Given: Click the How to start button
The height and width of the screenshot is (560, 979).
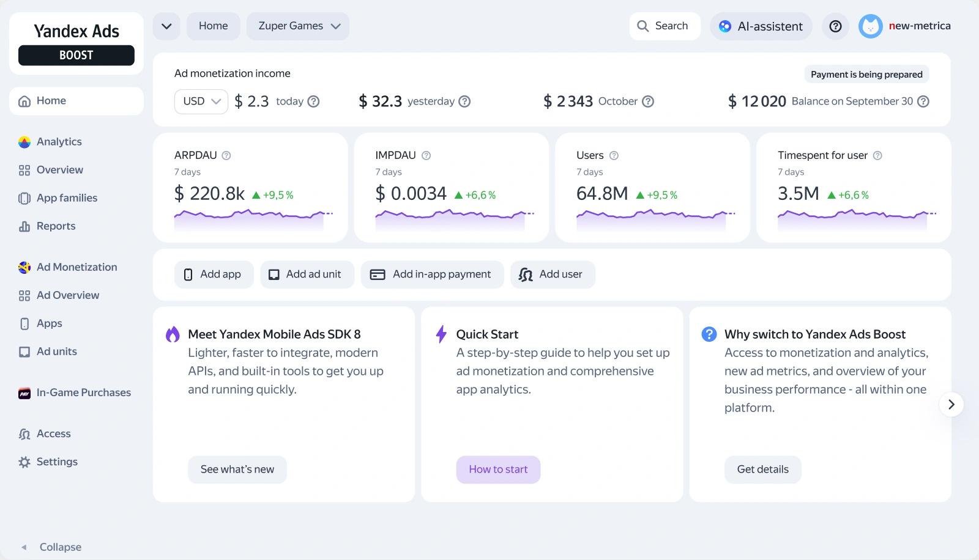Looking at the screenshot, I should (498, 470).
